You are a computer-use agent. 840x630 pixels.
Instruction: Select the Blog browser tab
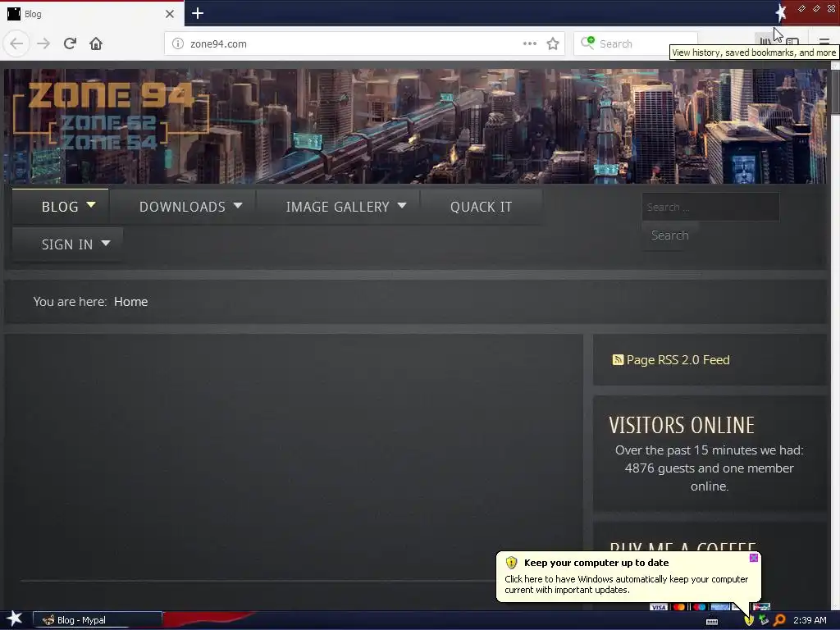click(92, 14)
